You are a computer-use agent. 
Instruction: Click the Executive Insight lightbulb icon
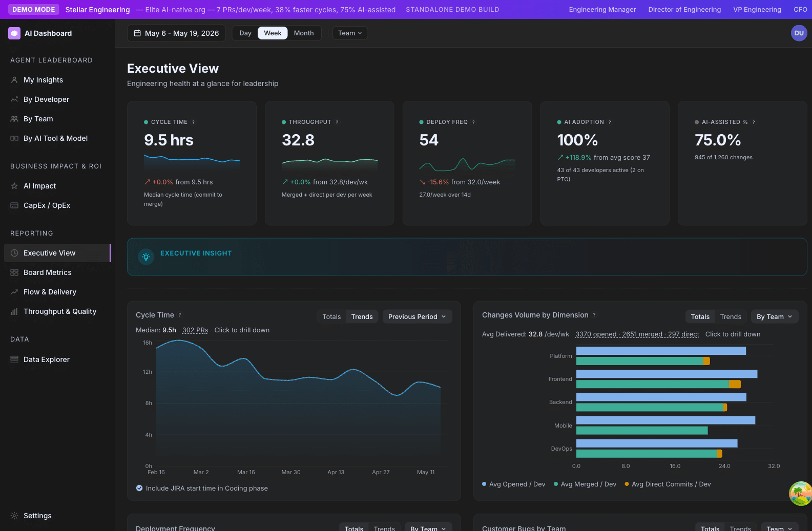(146, 257)
